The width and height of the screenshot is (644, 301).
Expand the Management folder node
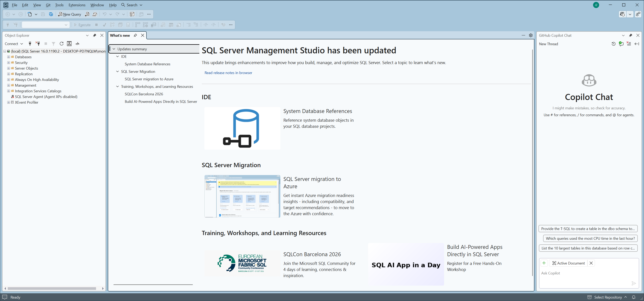click(x=9, y=85)
